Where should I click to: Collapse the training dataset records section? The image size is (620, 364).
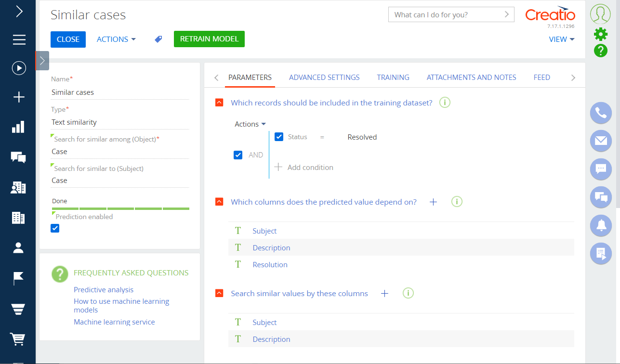click(x=219, y=103)
